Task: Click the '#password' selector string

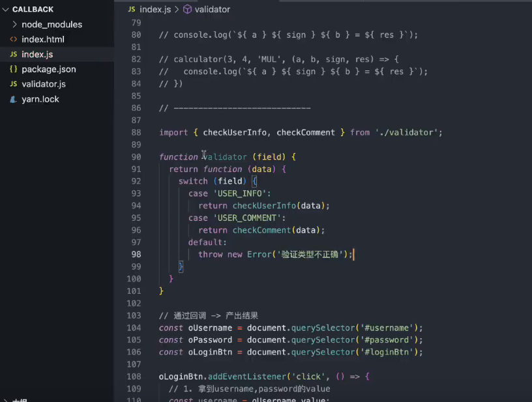Action: coord(387,340)
